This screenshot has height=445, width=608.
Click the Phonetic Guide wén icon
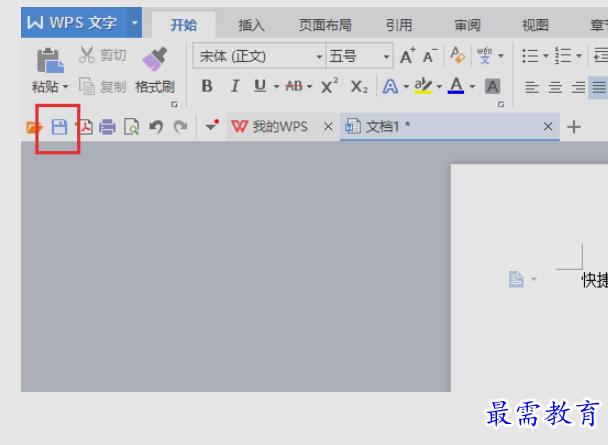pyautogui.click(x=484, y=56)
